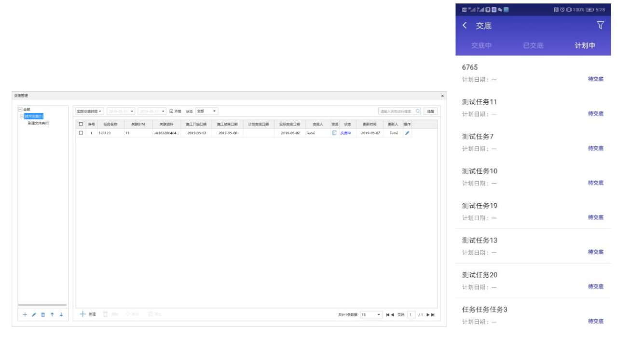Open the 实际交底时间 dropdown

[x=90, y=111]
